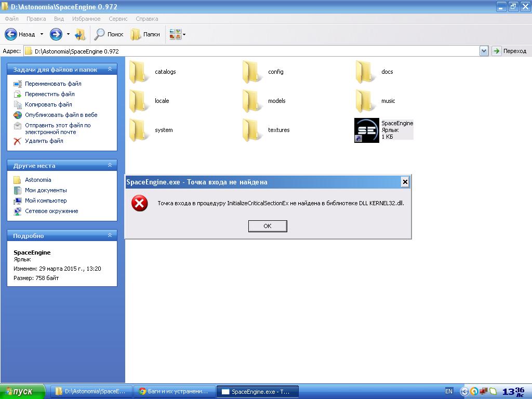Click the red X delete file icon

17,141
